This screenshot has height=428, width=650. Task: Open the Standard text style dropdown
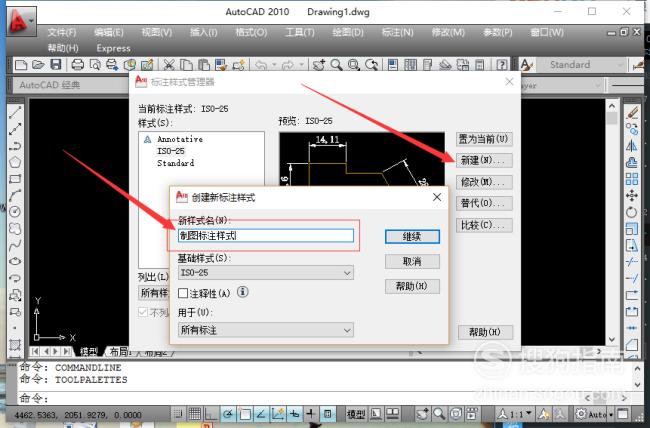coord(580,65)
